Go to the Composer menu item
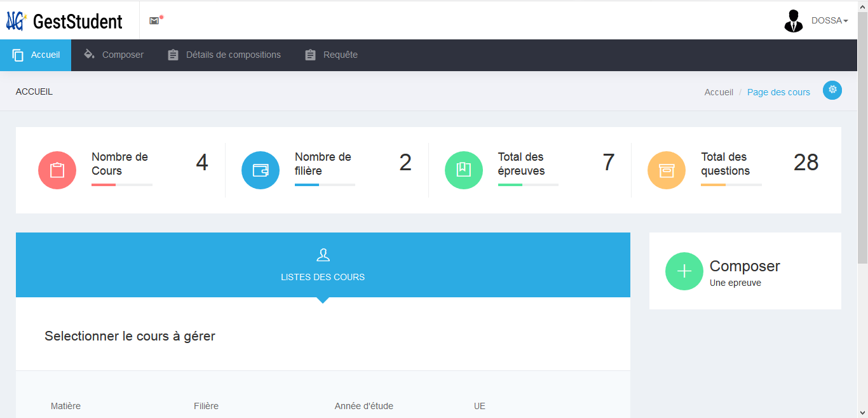Image resolution: width=868 pixels, height=418 pixels. tap(114, 55)
